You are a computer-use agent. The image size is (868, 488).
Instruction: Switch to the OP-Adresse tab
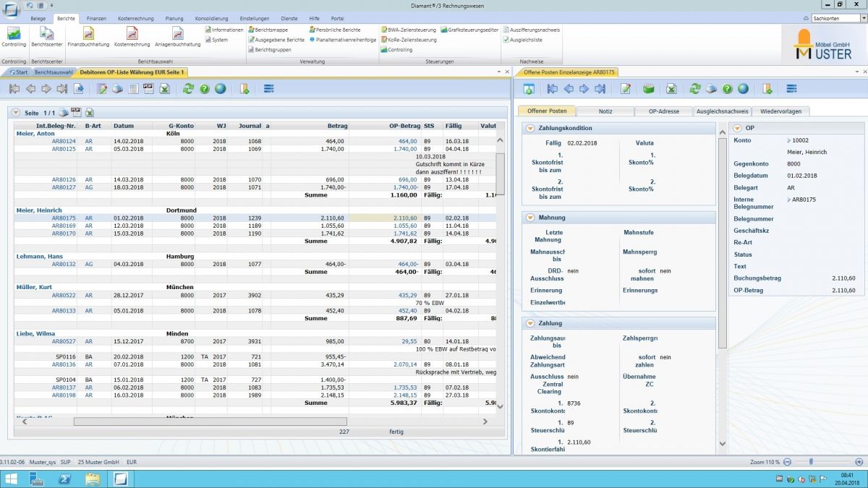click(663, 111)
